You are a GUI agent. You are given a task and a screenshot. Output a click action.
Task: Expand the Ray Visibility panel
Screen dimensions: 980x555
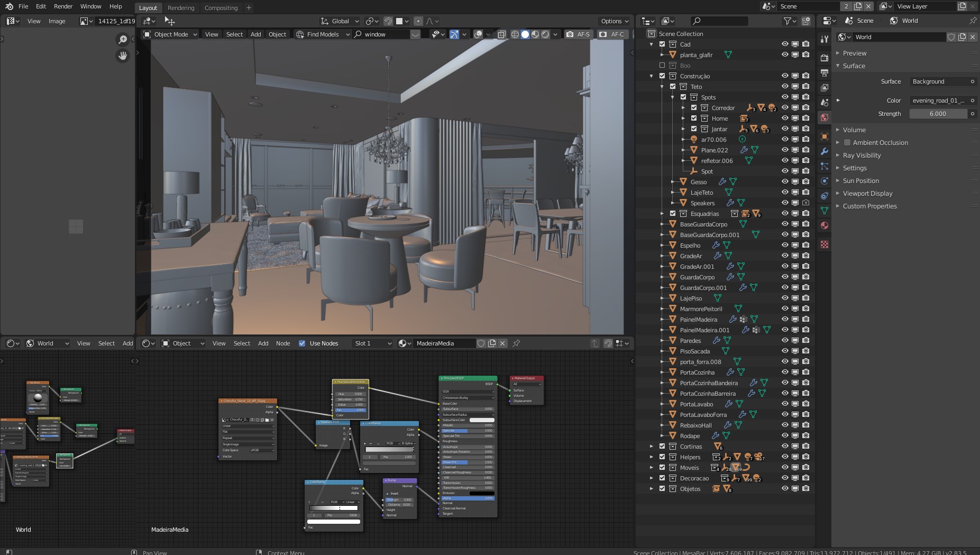[862, 156]
